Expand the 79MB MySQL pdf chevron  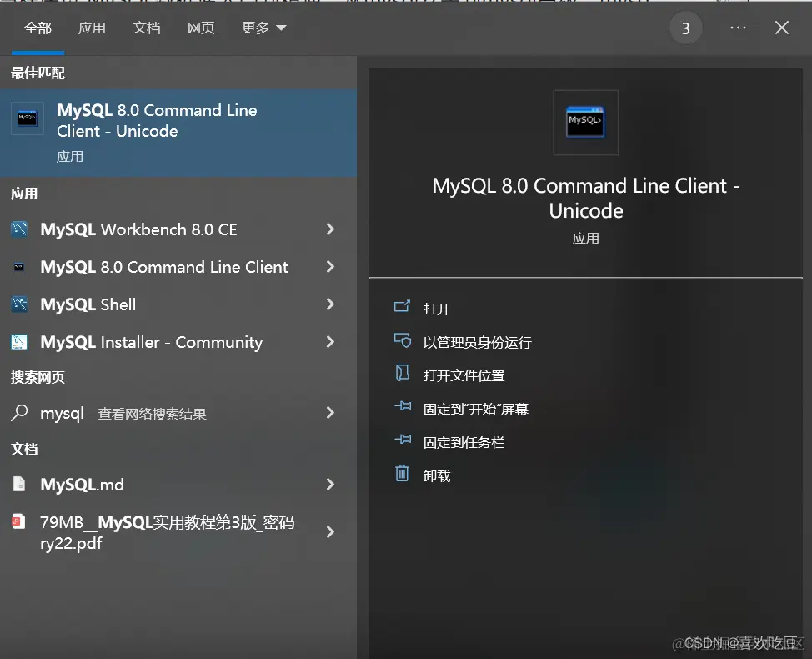click(330, 531)
